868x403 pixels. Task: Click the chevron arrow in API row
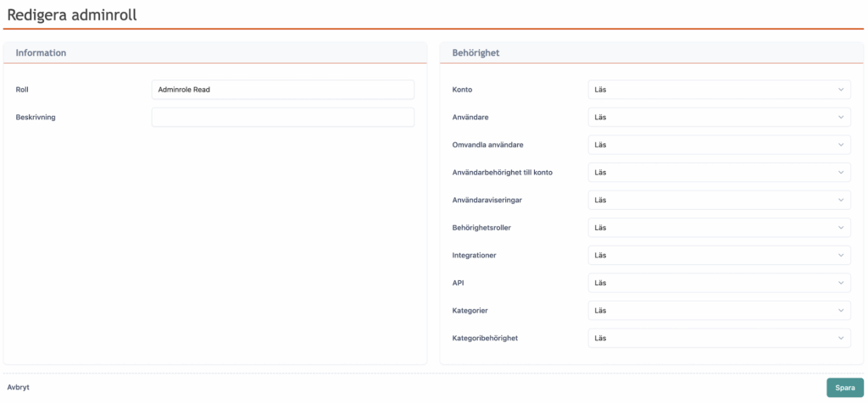[x=841, y=283]
